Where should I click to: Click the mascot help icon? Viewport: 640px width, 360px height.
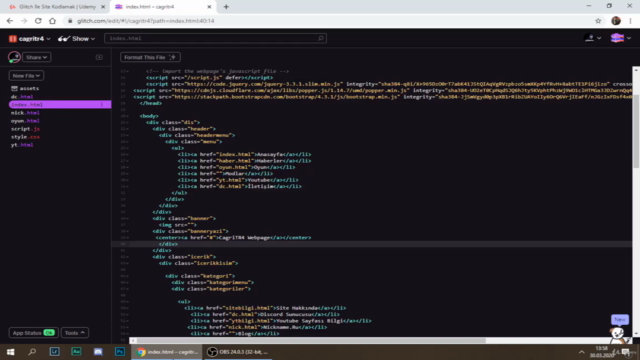pos(618,335)
